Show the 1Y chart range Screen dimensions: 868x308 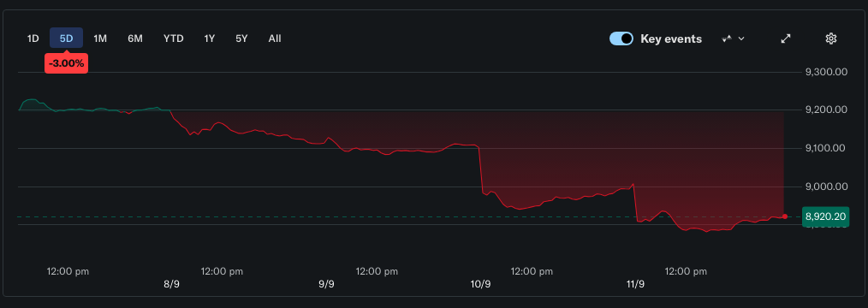point(209,38)
